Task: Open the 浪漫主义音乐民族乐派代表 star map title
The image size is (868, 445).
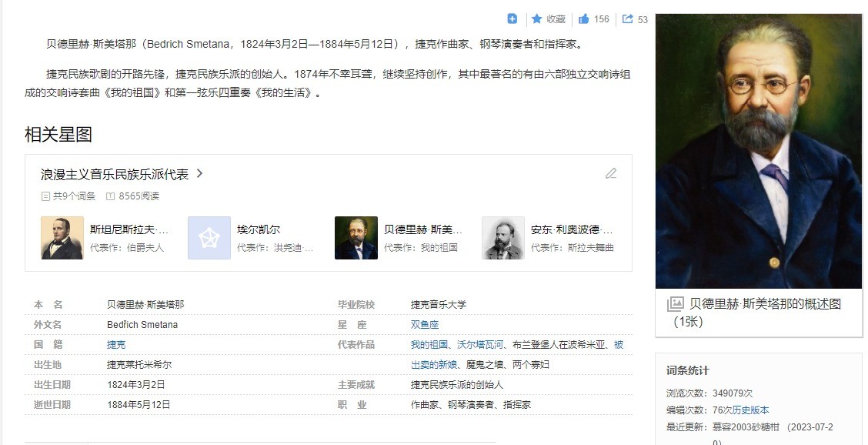Action: [x=115, y=174]
